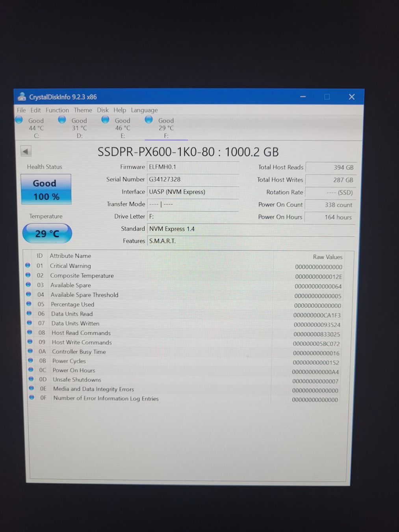This screenshot has width=399, height=532.
Task: Close the CrystalDiskInfo window
Action: (x=352, y=97)
